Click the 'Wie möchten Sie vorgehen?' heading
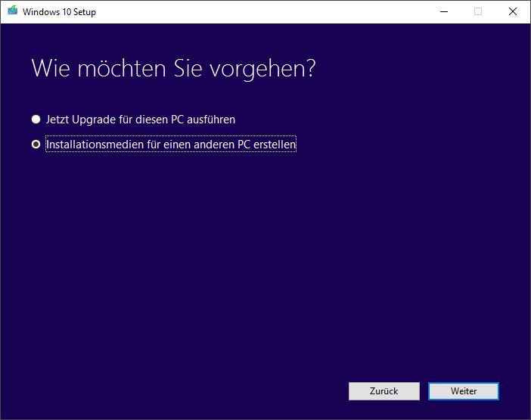This screenshot has width=531, height=420. tap(173, 69)
